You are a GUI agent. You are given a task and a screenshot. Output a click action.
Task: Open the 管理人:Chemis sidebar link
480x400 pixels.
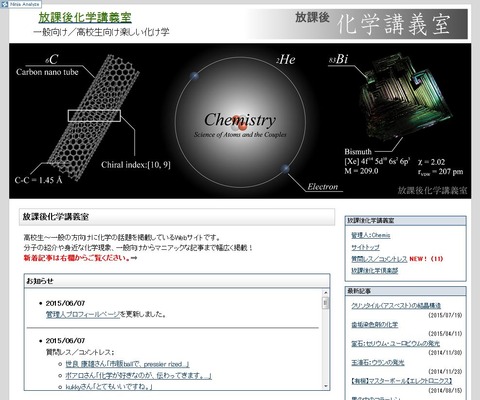tap(370, 235)
